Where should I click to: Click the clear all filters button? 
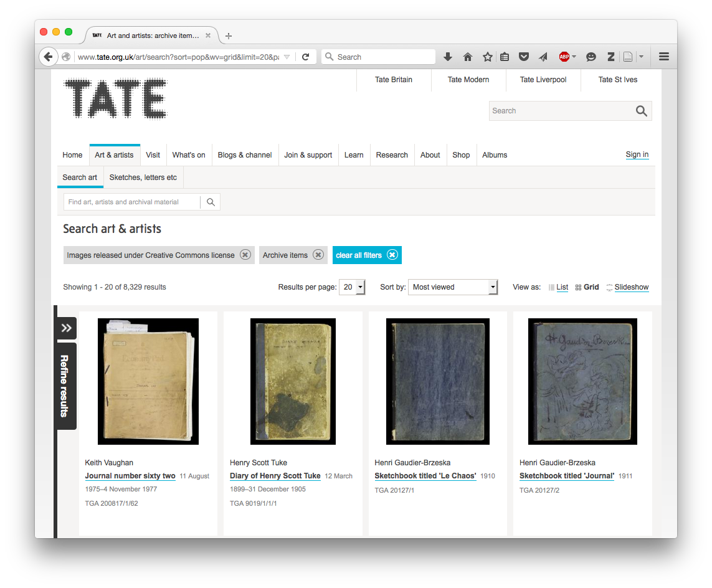(x=367, y=255)
